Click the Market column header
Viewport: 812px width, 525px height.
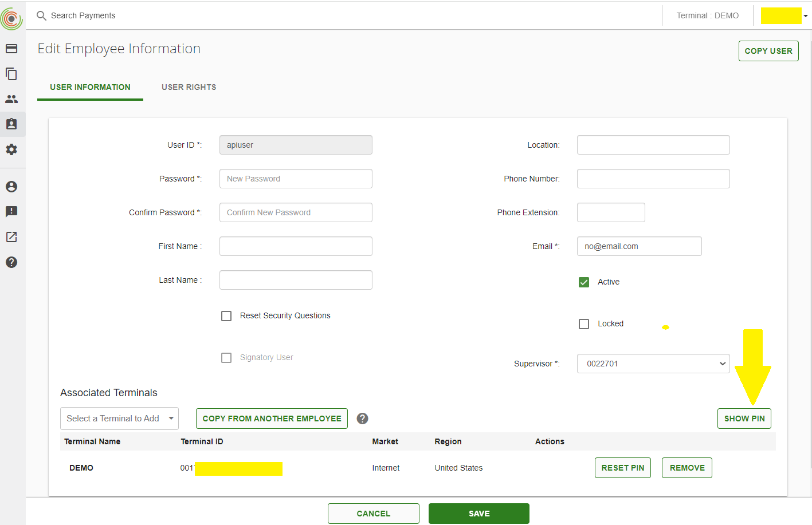(x=385, y=441)
